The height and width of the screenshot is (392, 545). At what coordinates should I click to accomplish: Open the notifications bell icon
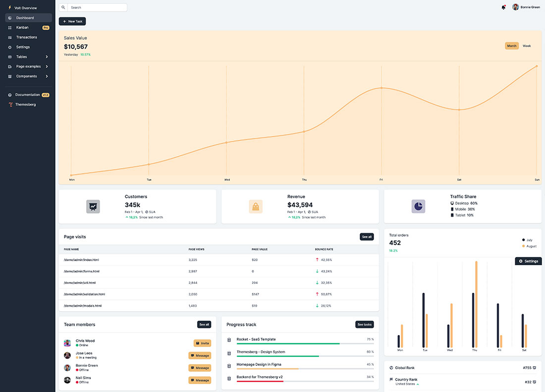[x=503, y=7]
